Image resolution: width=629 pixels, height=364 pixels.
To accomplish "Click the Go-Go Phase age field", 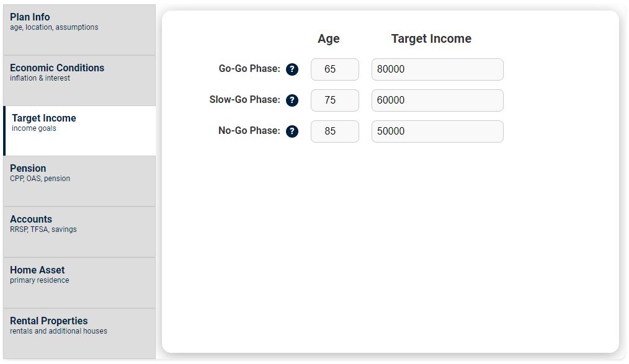I will (x=334, y=69).
